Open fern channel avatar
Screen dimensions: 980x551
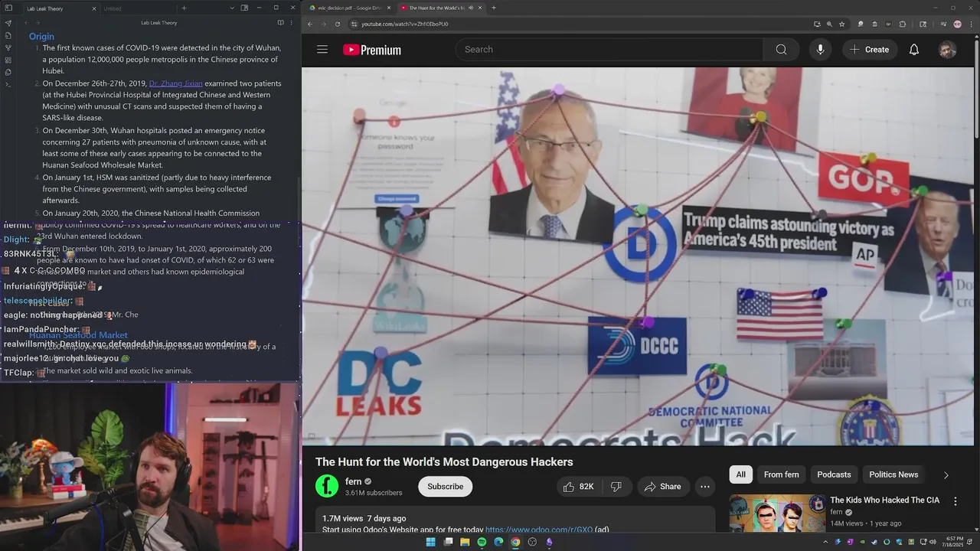[327, 487]
